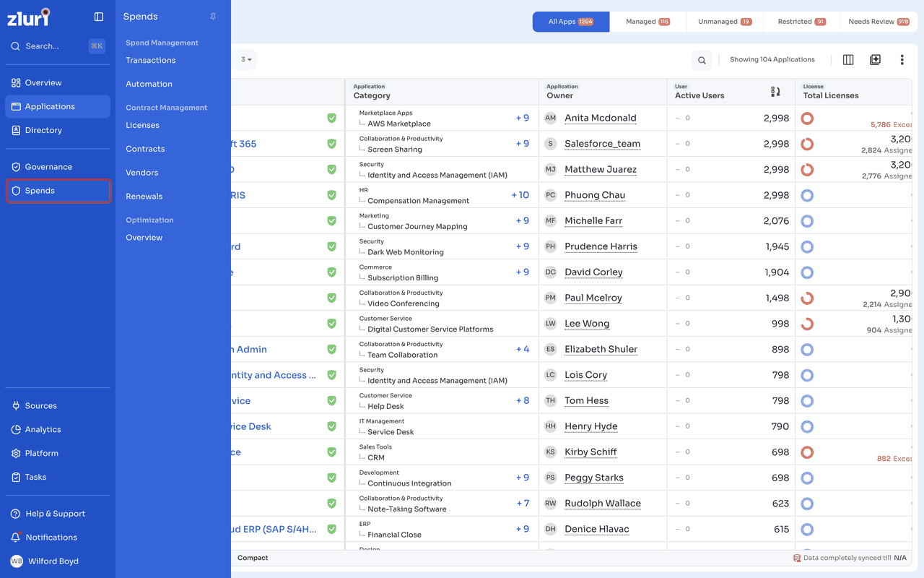
Task: Expand +10 categories for Compensation Management row
Action: pyautogui.click(x=520, y=195)
